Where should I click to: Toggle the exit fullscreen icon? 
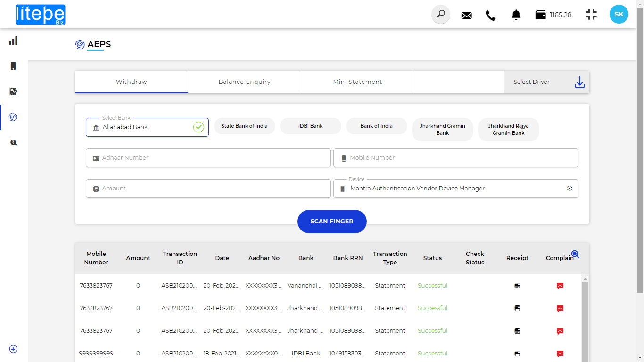[591, 15]
